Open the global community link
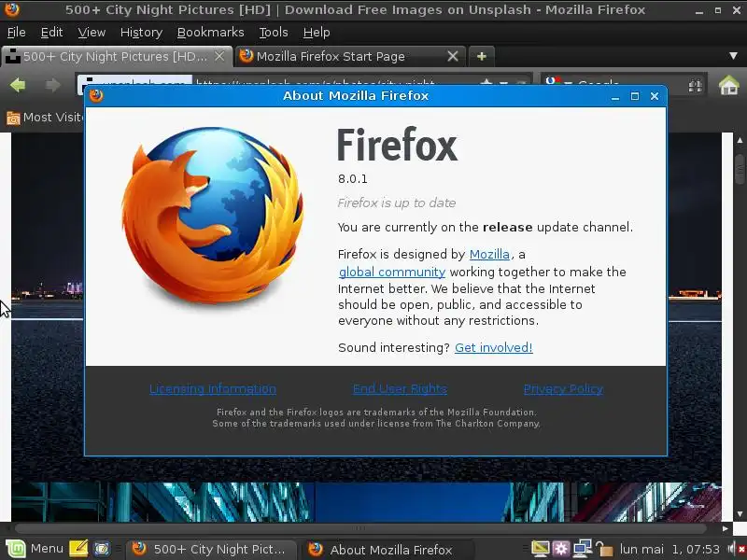Viewport: 747px width, 560px height. tap(391, 272)
